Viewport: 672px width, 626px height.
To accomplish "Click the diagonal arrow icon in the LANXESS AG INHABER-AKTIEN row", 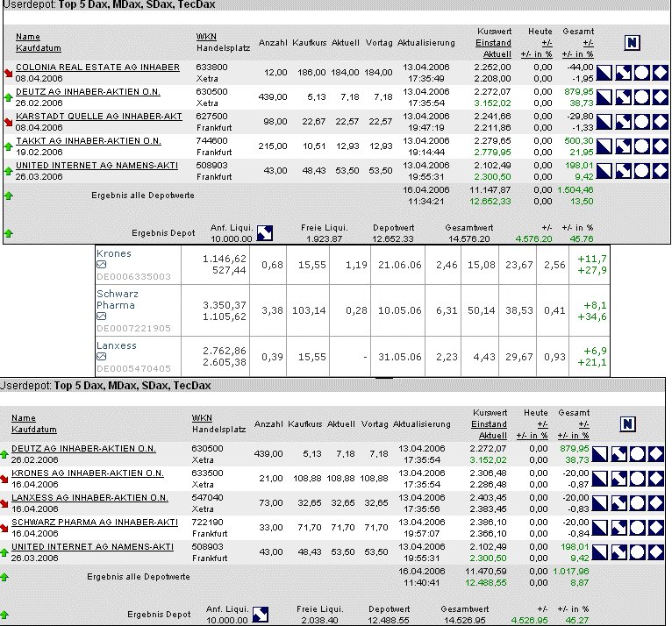I will click(x=618, y=502).
